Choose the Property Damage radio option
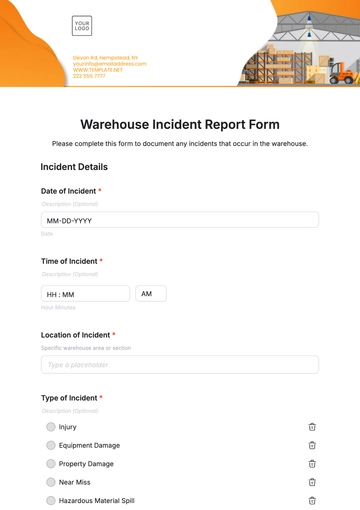This screenshot has width=360, height=510. [x=51, y=464]
